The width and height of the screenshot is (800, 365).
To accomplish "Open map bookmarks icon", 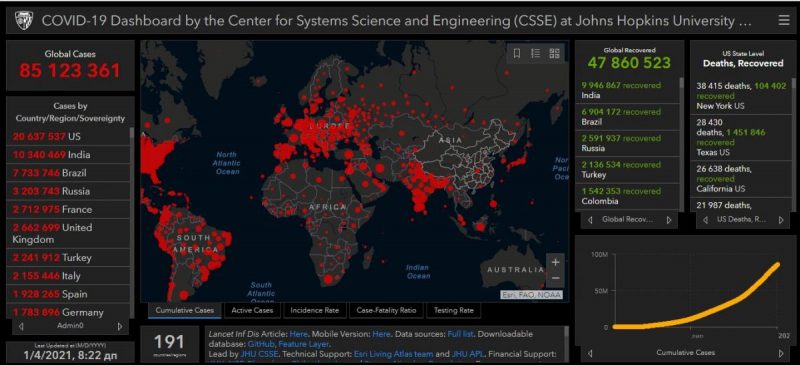I will click(517, 53).
